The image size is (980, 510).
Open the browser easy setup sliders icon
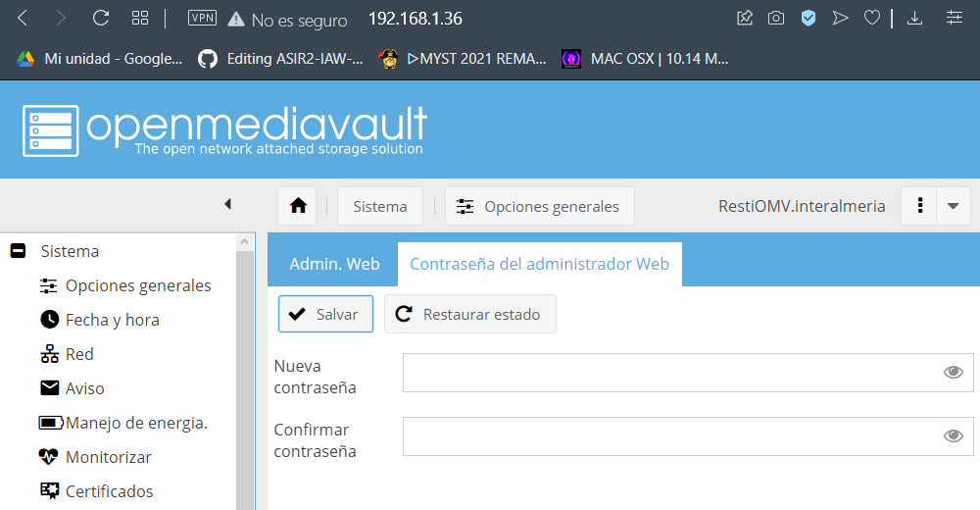(x=955, y=19)
